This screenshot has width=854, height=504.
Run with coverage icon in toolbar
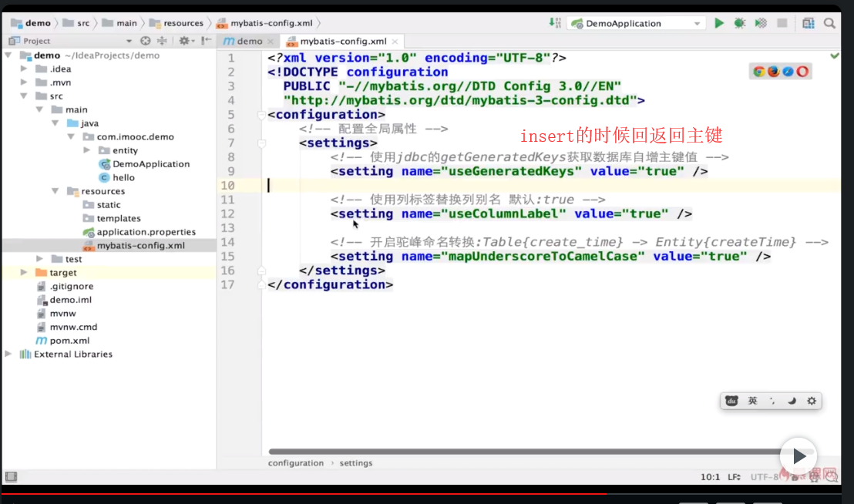coord(761,23)
